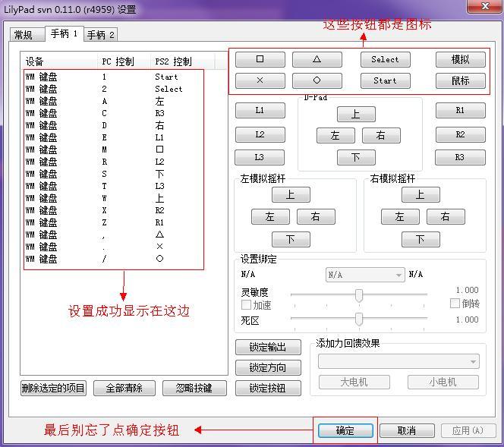This screenshot has width=504, height=447.
Task: Click 锁定方向 button
Action: coord(268,367)
